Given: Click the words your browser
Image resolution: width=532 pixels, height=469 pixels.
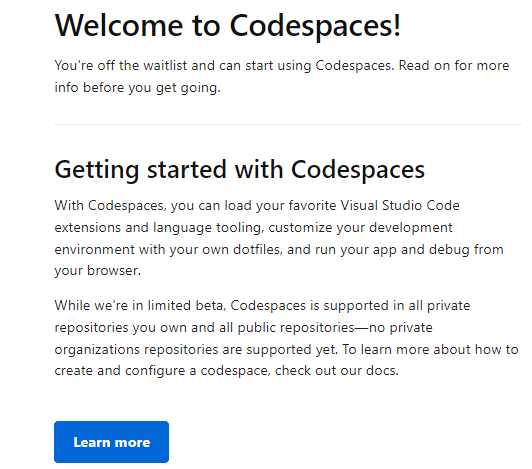Looking at the screenshot, I should pos(97,271).
